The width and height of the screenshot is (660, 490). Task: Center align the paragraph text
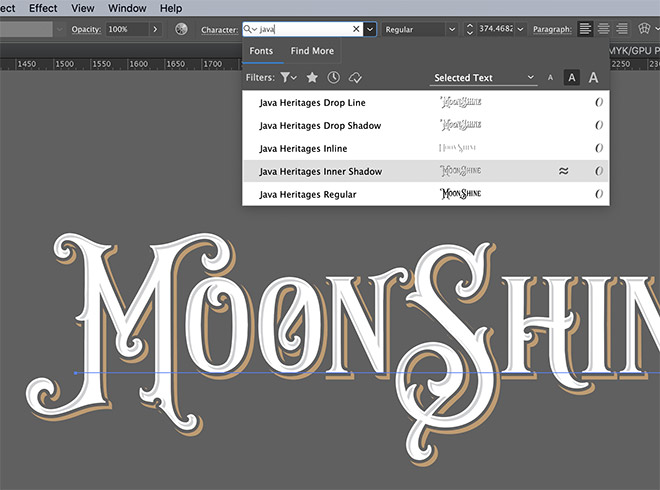pyautogui.click(x=603, y=29)
